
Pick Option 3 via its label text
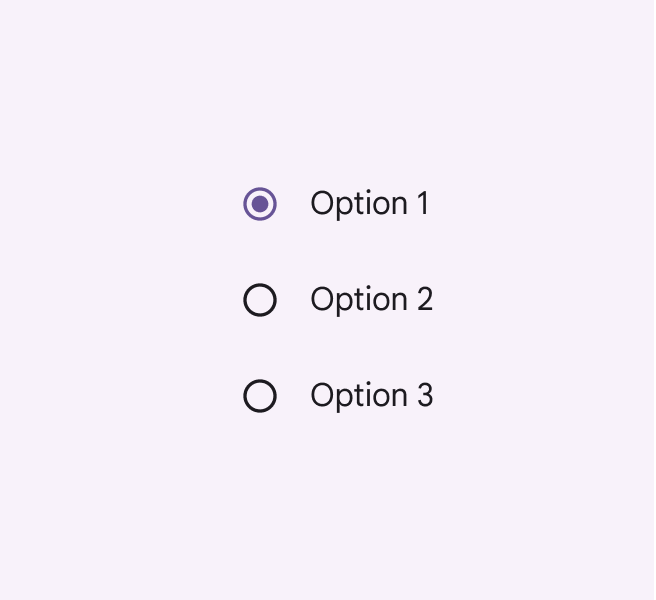[371, 396]
